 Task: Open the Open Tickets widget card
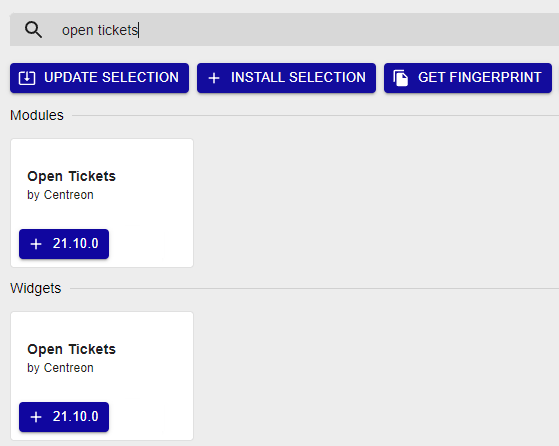tap(102, 376)
